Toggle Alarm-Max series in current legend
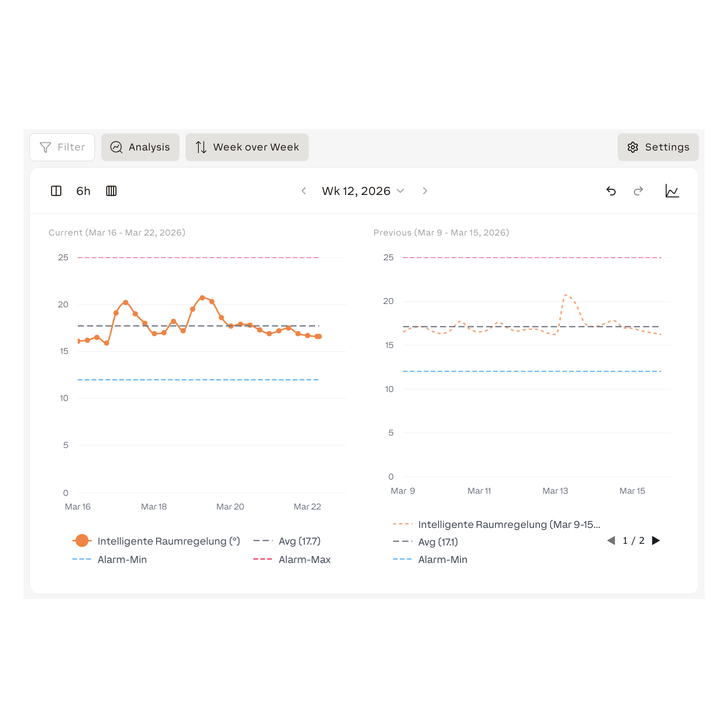728x728 pixels. tap(304, 560)
